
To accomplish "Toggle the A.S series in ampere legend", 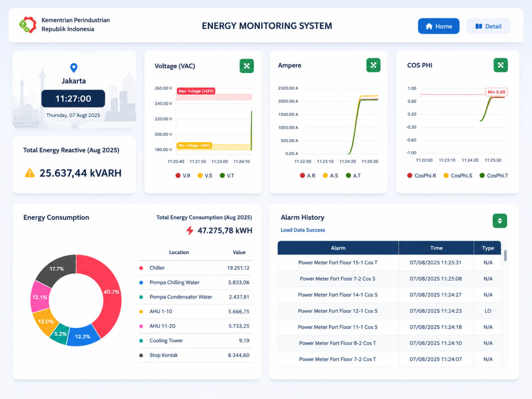I will coord(330,175).
